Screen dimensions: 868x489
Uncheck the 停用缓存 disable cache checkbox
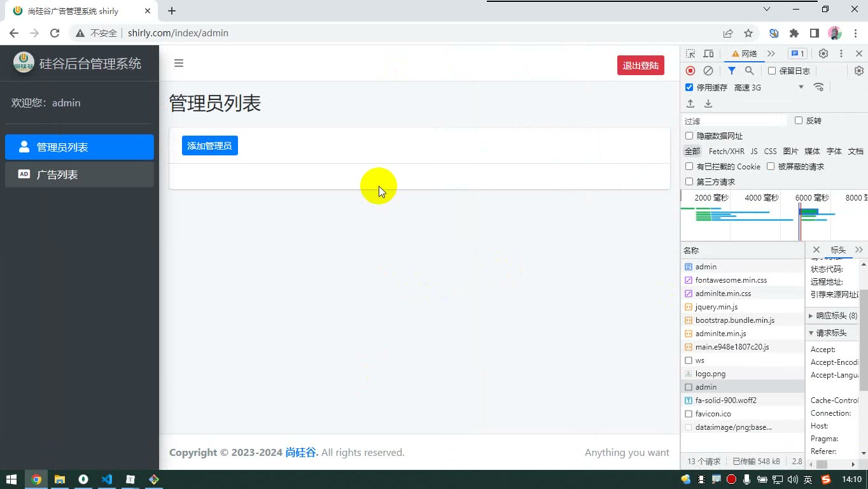point(689,87)
